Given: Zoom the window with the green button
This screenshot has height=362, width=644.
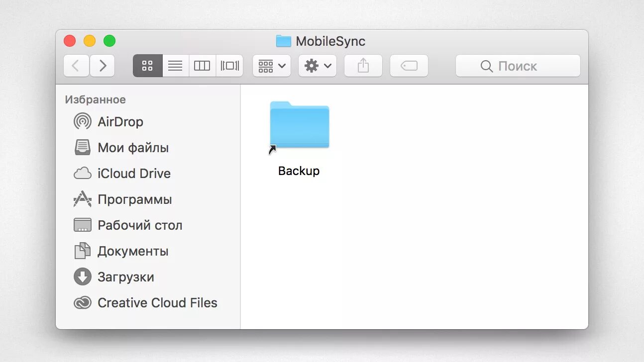Looking at the screenshot, I should point(109,41).
